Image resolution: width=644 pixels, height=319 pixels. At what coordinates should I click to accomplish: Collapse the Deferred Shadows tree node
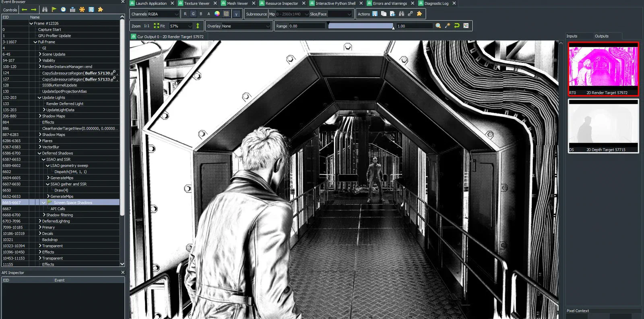[39, 153]
